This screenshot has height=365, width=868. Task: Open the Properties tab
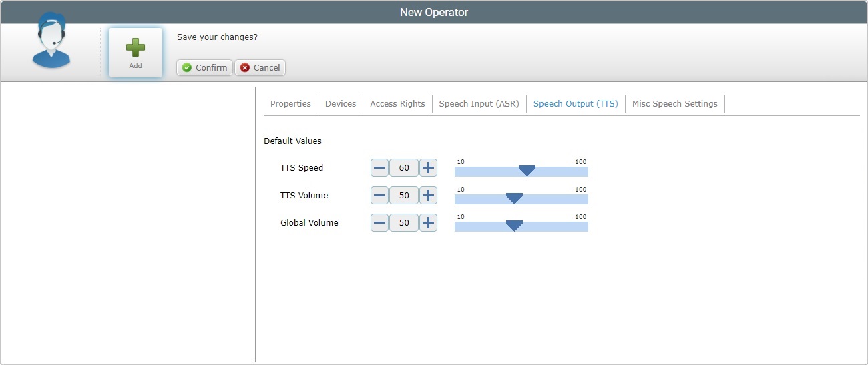coord(290,104)
